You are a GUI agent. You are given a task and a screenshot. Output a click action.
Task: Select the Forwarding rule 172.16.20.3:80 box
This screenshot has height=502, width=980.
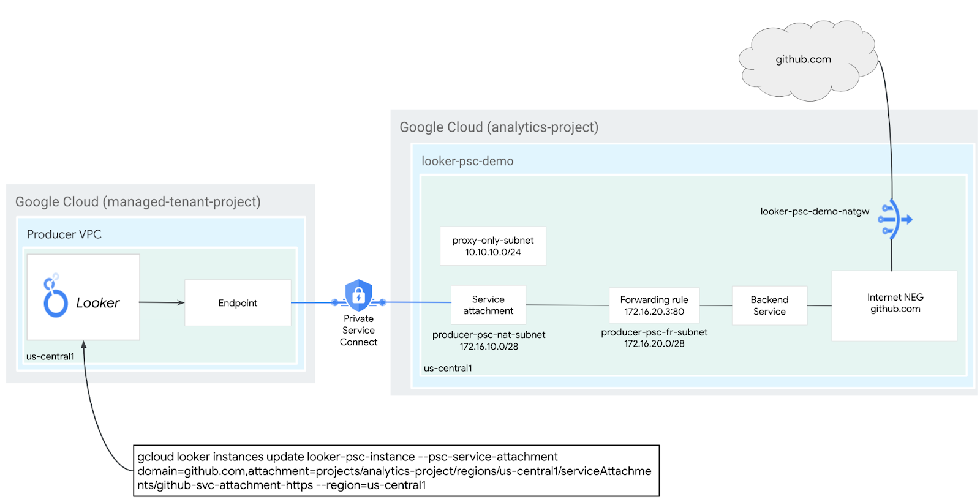click(654, 305)
